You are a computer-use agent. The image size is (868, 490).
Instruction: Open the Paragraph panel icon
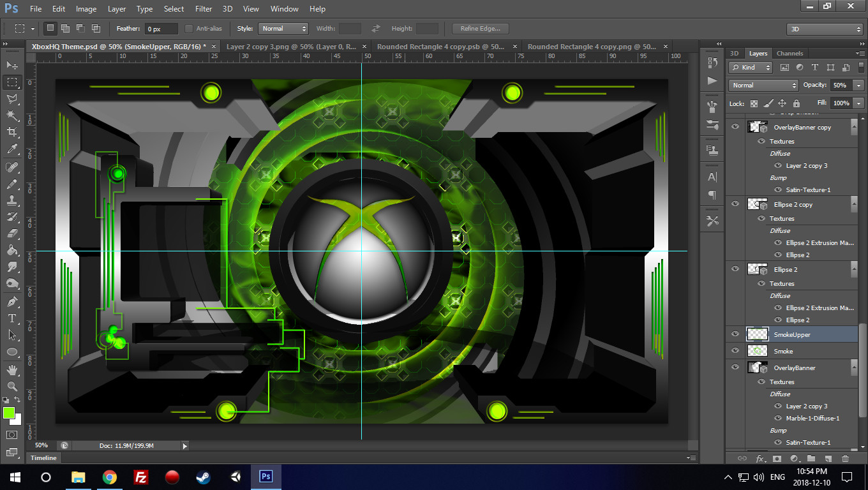click(713, 195)
